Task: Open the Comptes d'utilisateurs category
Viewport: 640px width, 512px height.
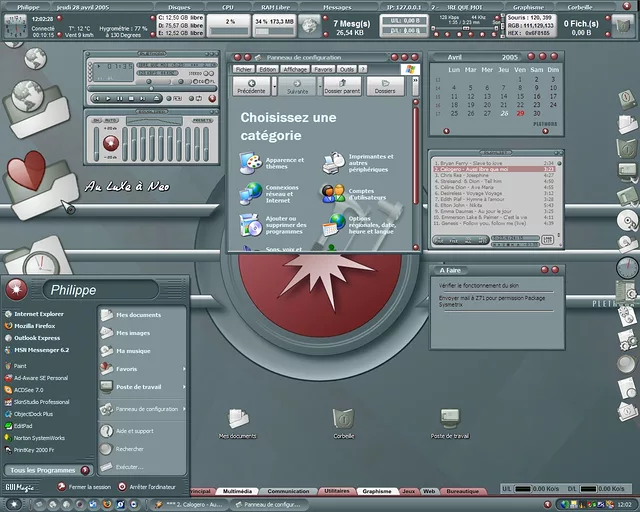Action: pyautogui.click(x=333, y=192)
